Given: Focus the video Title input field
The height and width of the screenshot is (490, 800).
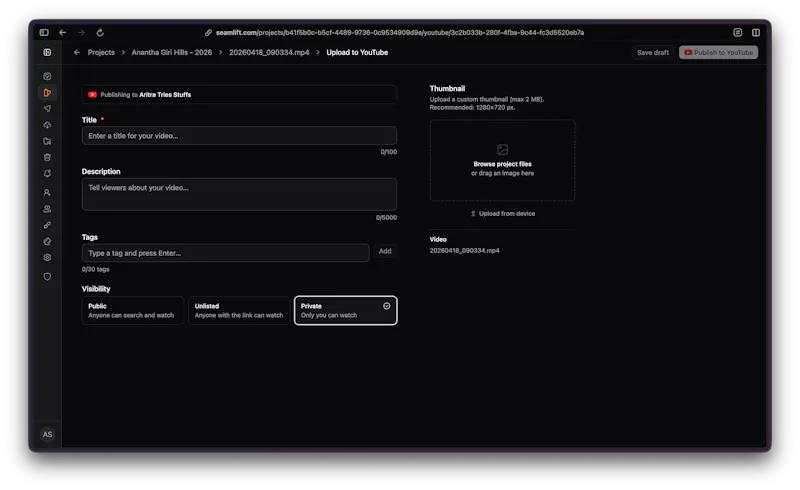Looking at the screenshot, I should (239, 136).
